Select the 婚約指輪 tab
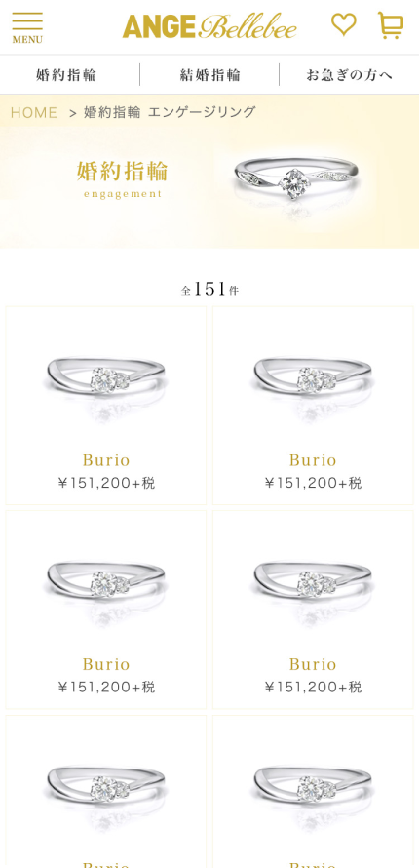 click(67, 75)
